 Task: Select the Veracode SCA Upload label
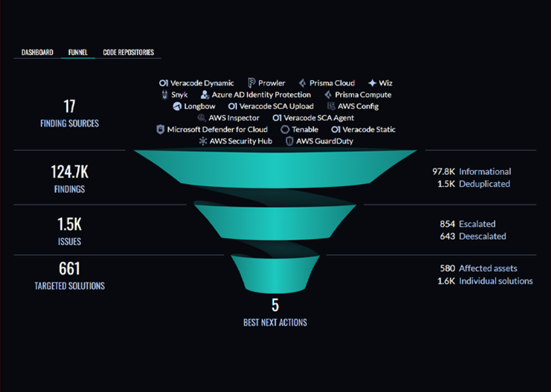(x=276, y=106)
